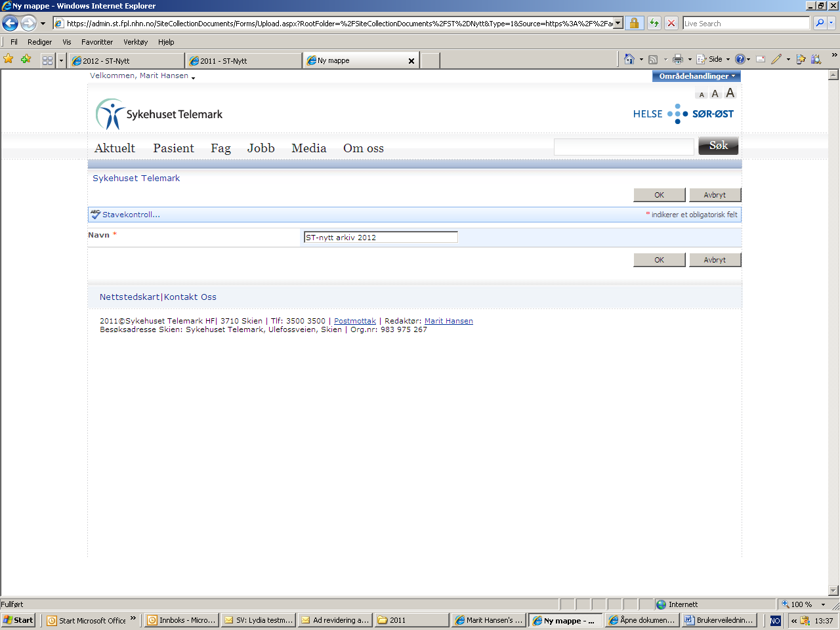Image resolution: width=840 pixels, height=630 pixels.
Task: Click the site search text field
Action: [x=623, y=147]
